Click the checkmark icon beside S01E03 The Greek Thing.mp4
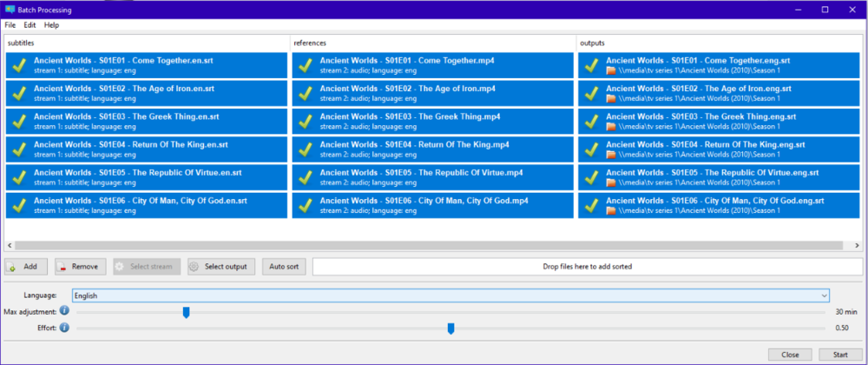Image resolution: width=868 pixels, height=365 pixels. click(305, 121)
